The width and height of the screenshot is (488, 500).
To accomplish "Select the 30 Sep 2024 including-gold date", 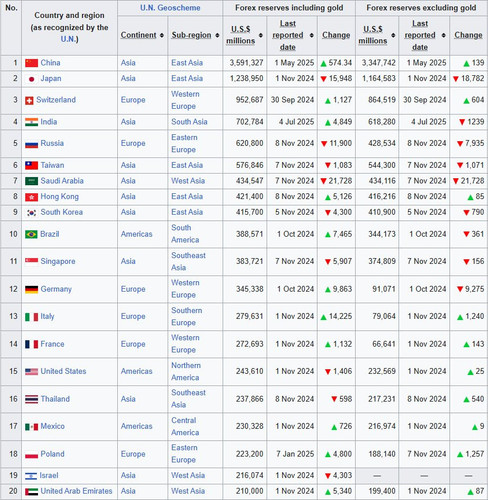I will (x=292, y=100).
